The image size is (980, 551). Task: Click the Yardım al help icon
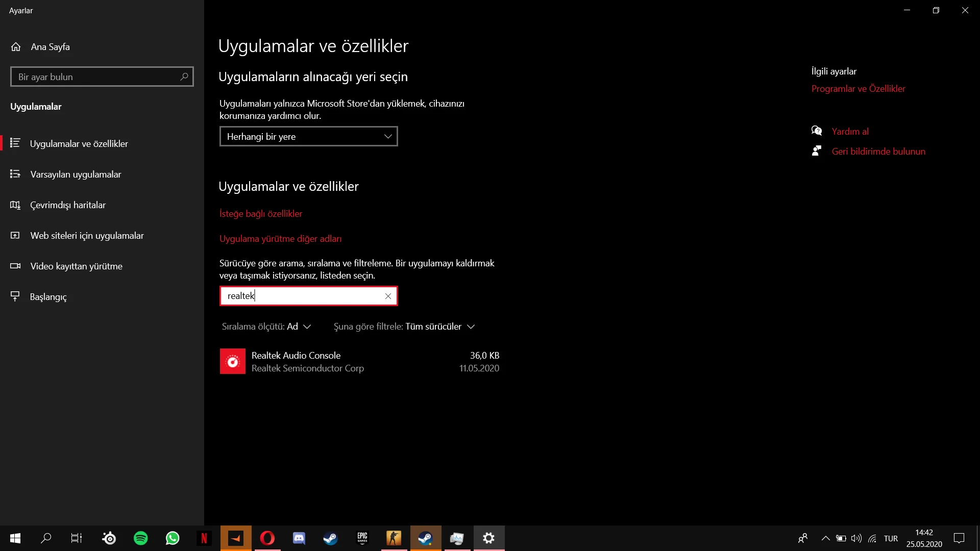(x=817, y=131)
